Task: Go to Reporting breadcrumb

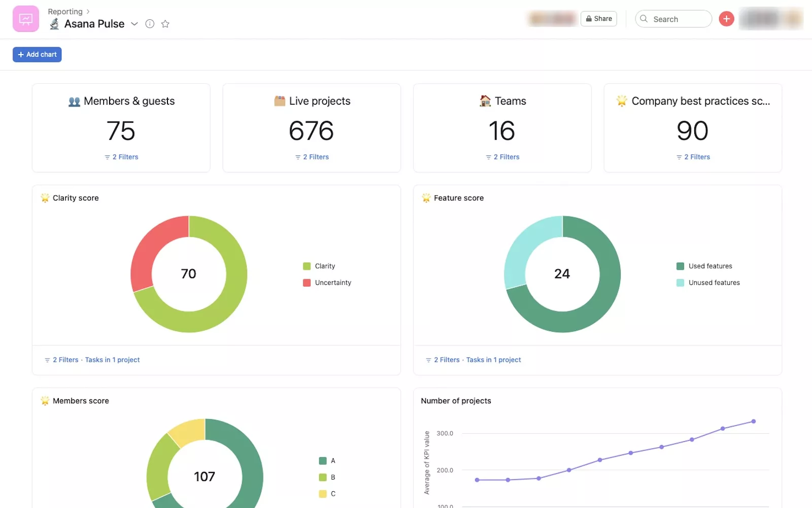Action: [x=65, y=12]
